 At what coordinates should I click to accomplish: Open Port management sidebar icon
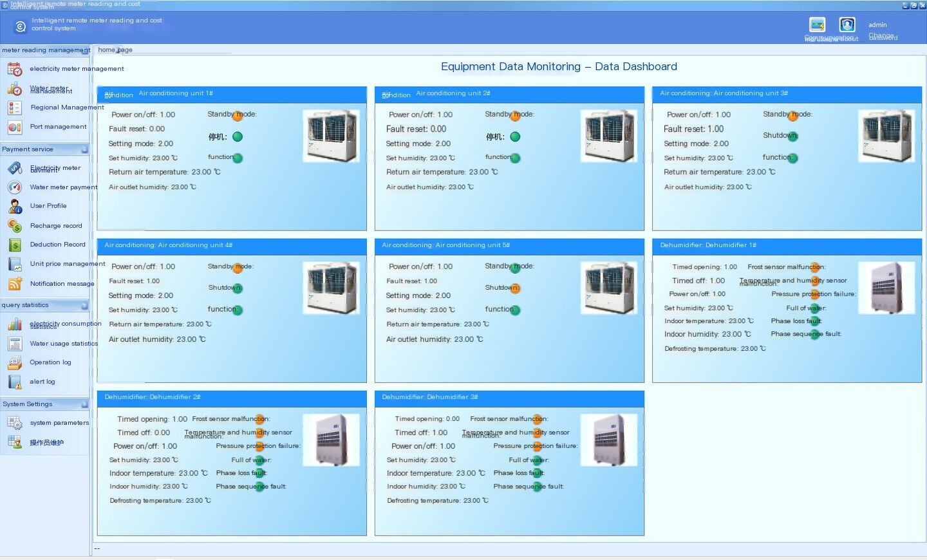15,127
